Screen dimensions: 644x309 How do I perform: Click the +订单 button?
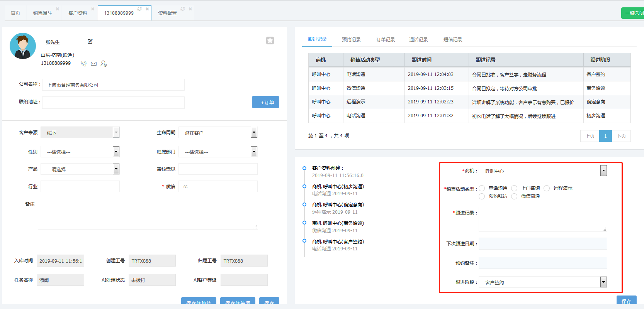[265, 102]
